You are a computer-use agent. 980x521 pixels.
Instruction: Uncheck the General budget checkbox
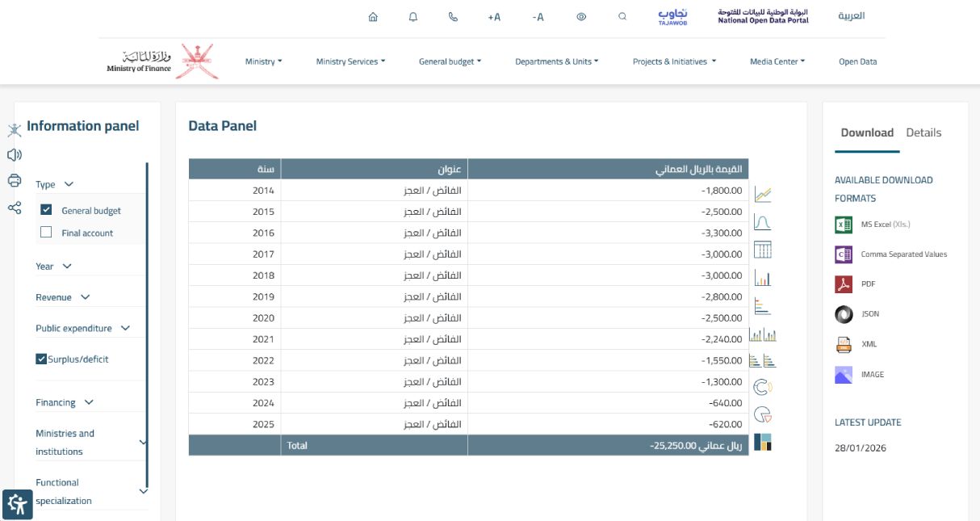46,210
